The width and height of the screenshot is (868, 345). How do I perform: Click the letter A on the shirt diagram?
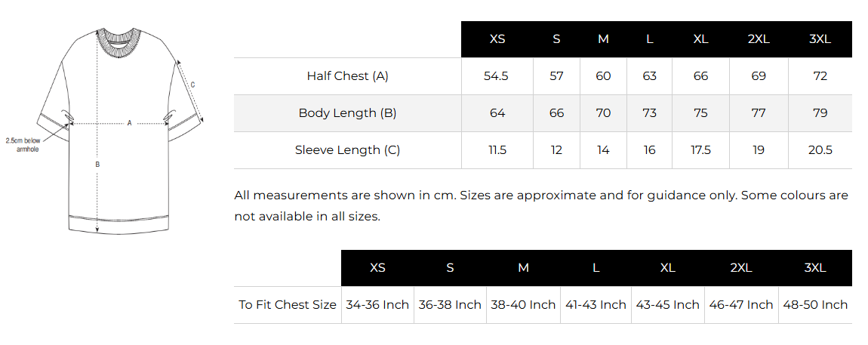(129, 122)
